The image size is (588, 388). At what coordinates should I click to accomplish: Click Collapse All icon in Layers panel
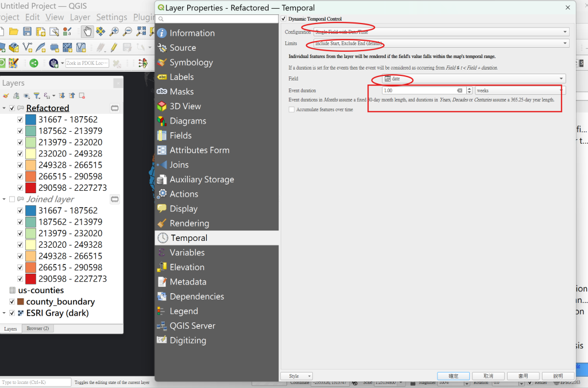[72, 95]
